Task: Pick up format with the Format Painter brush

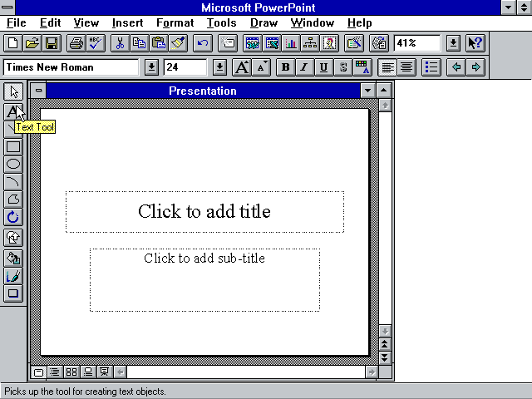Action: [178, 43]
